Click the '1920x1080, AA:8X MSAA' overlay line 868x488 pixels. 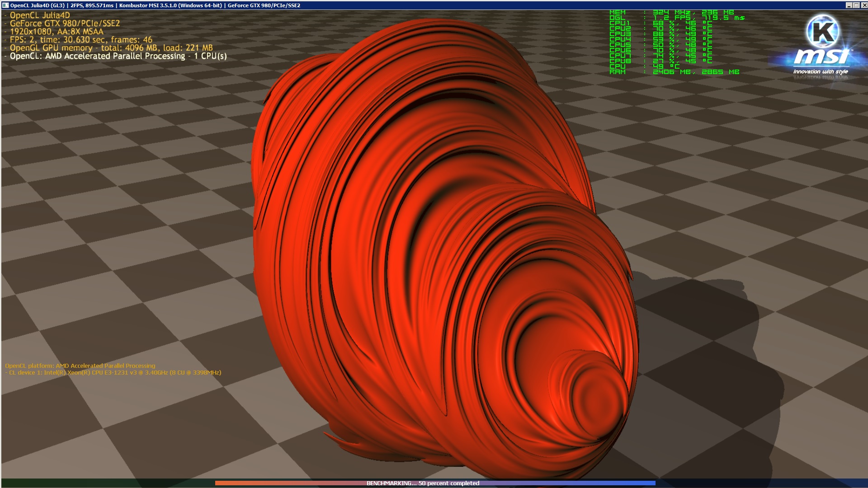57,32
